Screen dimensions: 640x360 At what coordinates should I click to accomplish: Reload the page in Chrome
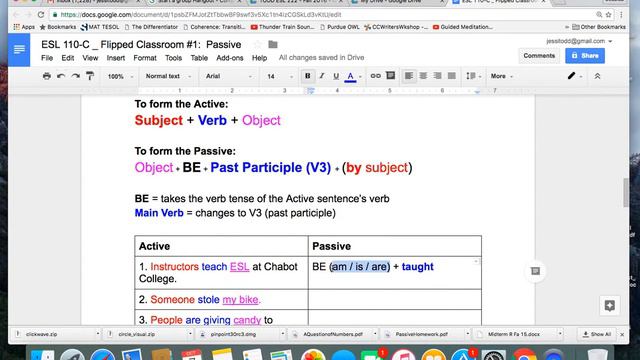41,15
